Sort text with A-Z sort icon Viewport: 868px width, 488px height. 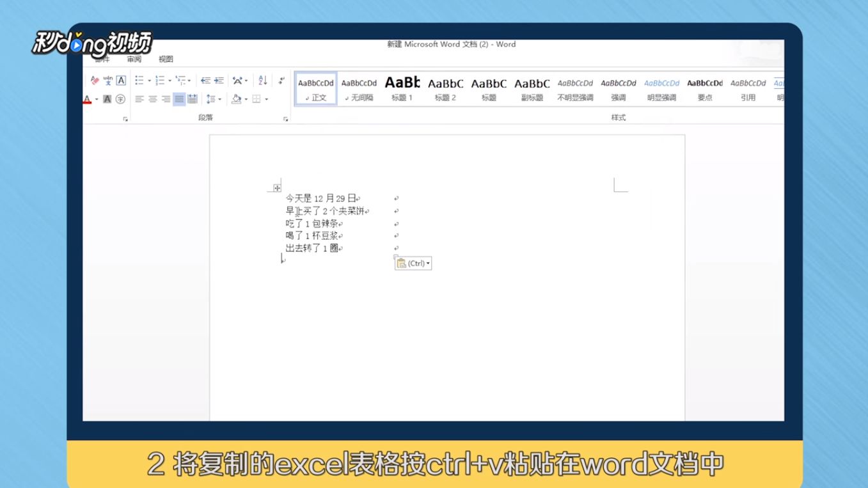[262, 81]
